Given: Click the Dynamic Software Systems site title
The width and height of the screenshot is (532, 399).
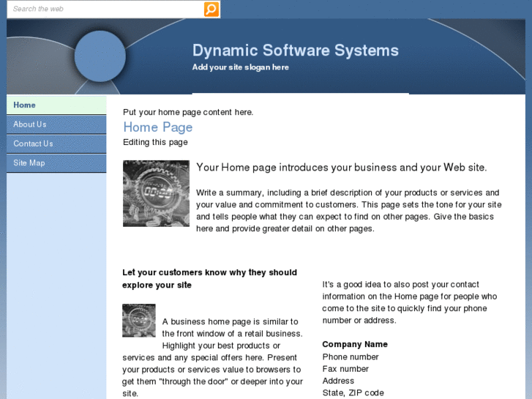Looking at the screenshot, I should [295, 51].
